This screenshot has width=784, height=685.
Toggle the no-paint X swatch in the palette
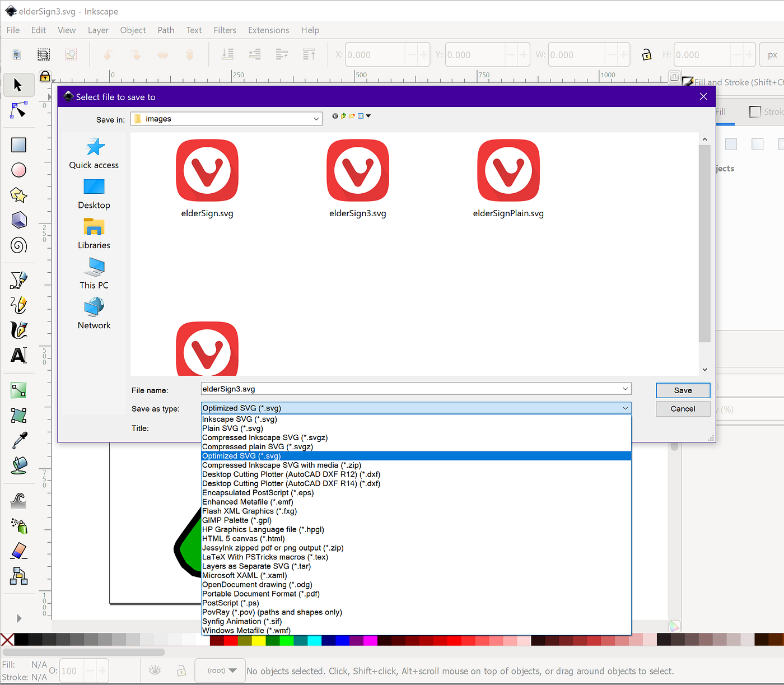coord(7,639)
